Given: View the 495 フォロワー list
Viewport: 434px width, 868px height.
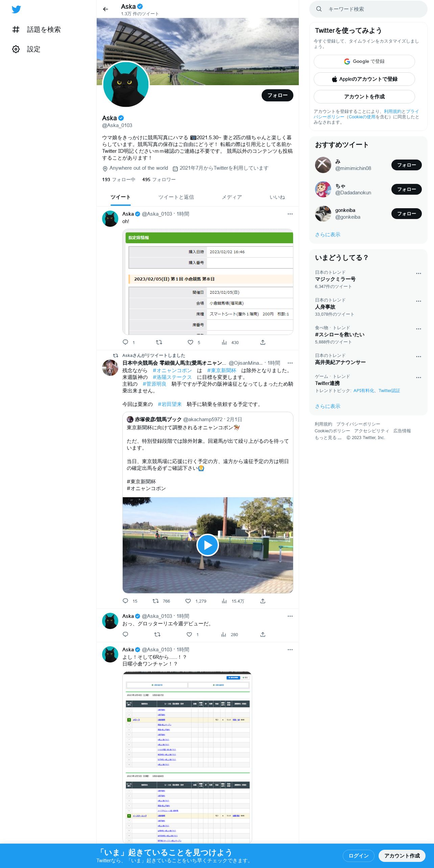Looking at the screenshot, I should (159, 179).
